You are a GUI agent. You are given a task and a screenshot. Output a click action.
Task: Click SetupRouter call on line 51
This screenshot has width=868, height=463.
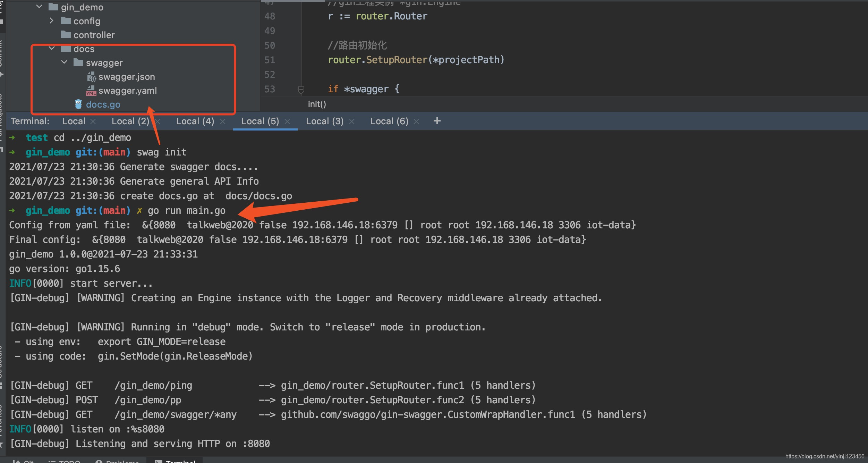[x=397, y=60]
